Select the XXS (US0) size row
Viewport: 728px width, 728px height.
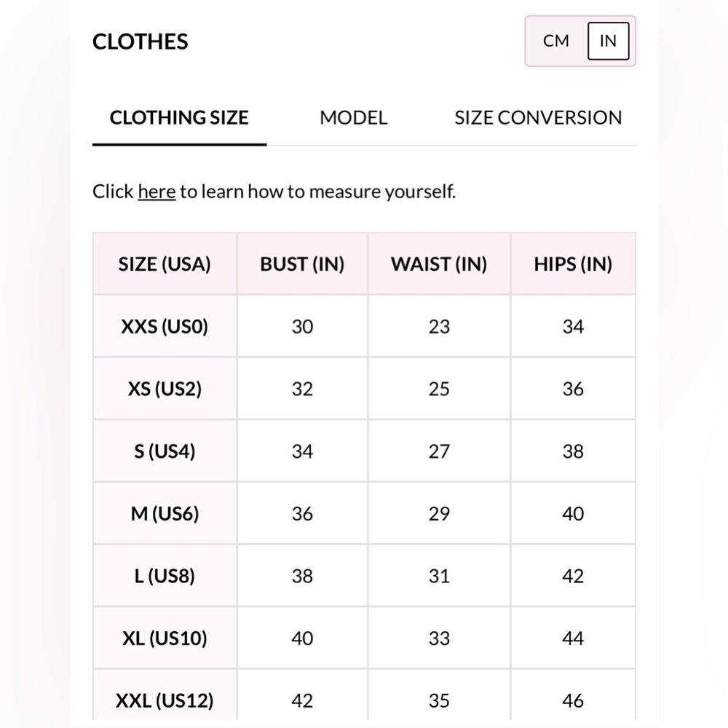click(x=364, y=326)
